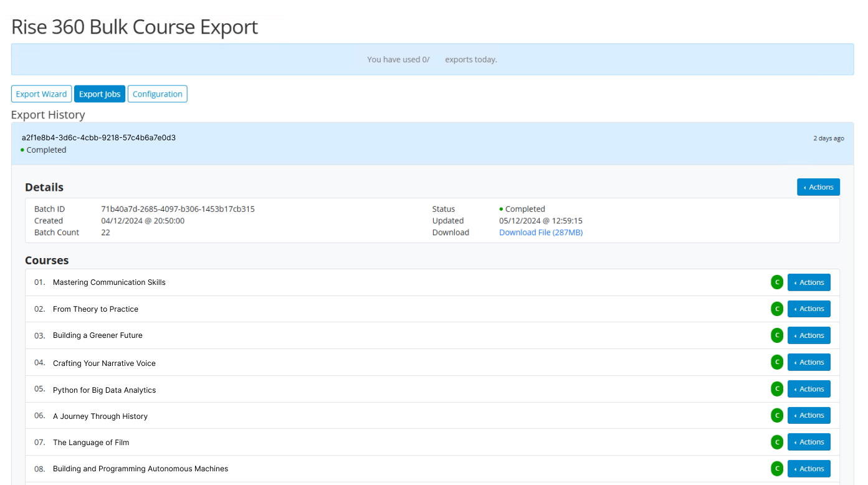The width and height of the screenshot is (868, 485).
Task: Click the Export History heading
Action: click(x=48, y=115)
